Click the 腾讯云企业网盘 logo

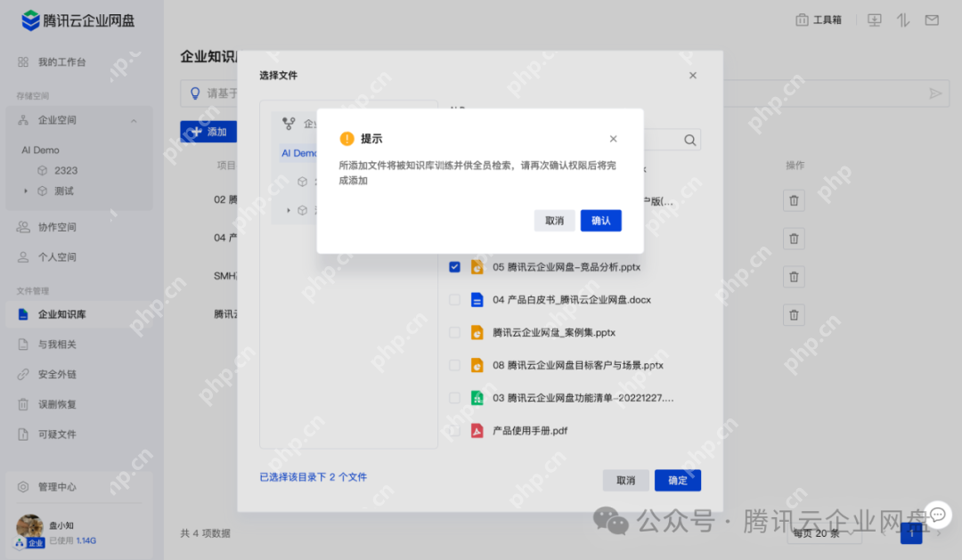click(x=77, y=20)
